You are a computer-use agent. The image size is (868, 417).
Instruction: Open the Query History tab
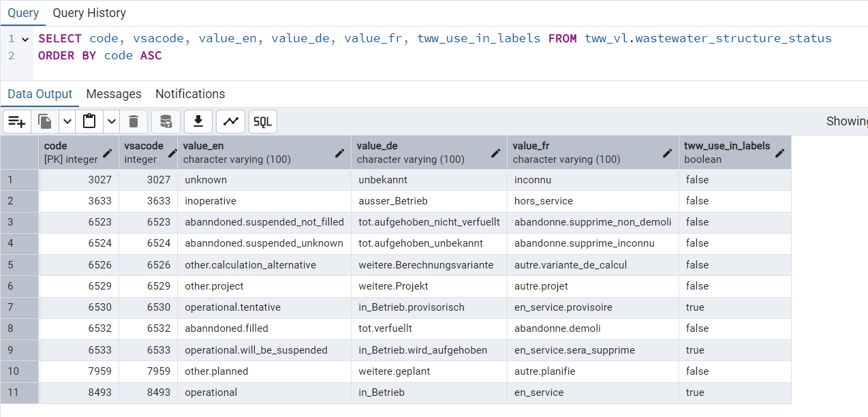89,13
